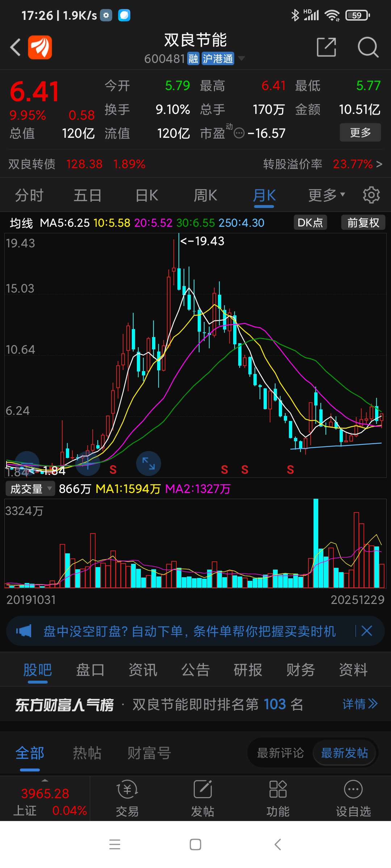Open the 研报 research reports tab

(248, 670)
